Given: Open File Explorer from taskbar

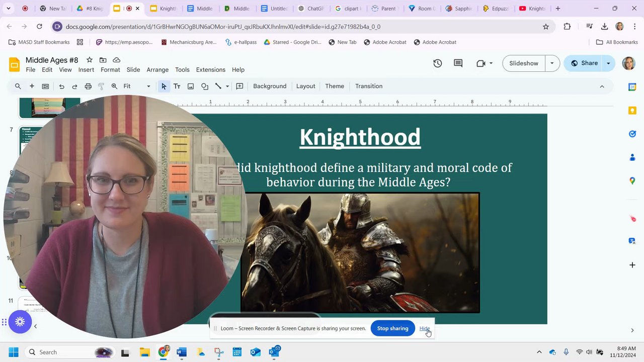Looking at the screenshot, I should 144,352.
